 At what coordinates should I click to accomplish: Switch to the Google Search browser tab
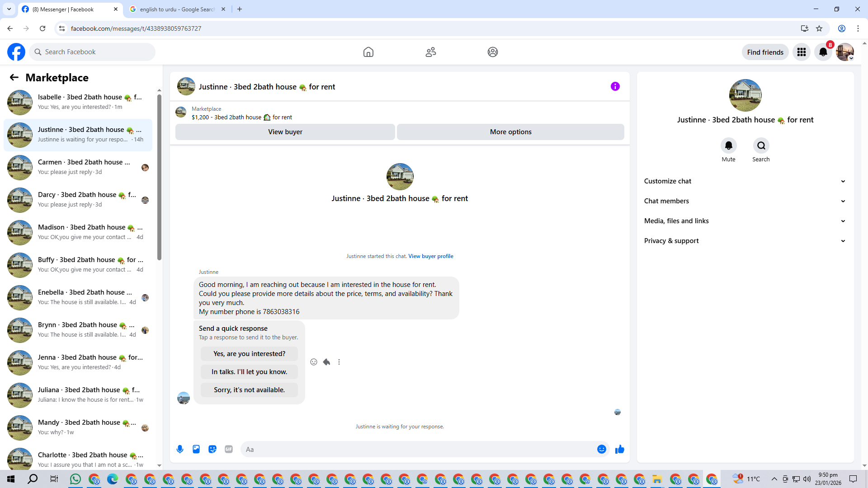pos(177,9)
